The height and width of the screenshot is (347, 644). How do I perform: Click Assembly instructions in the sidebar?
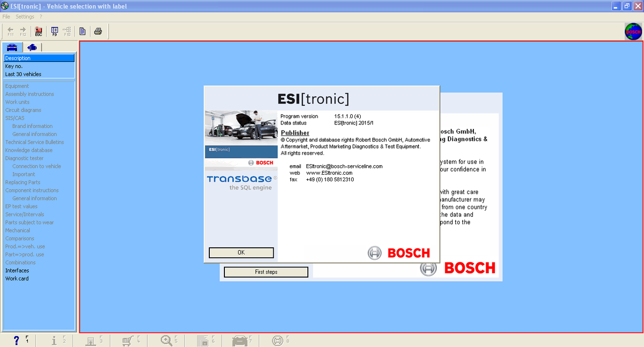pos(30,94)
